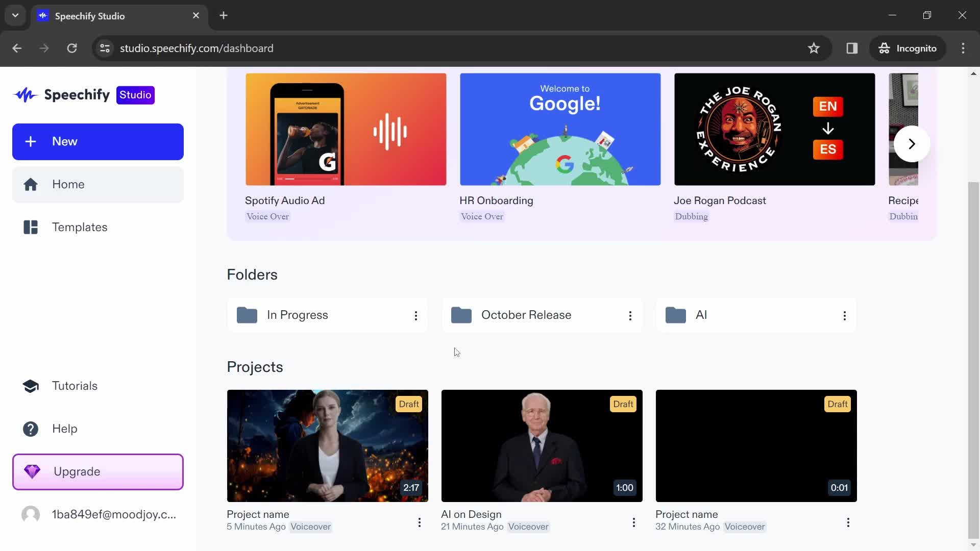Click the October Release folder icon

coord(461,315)
